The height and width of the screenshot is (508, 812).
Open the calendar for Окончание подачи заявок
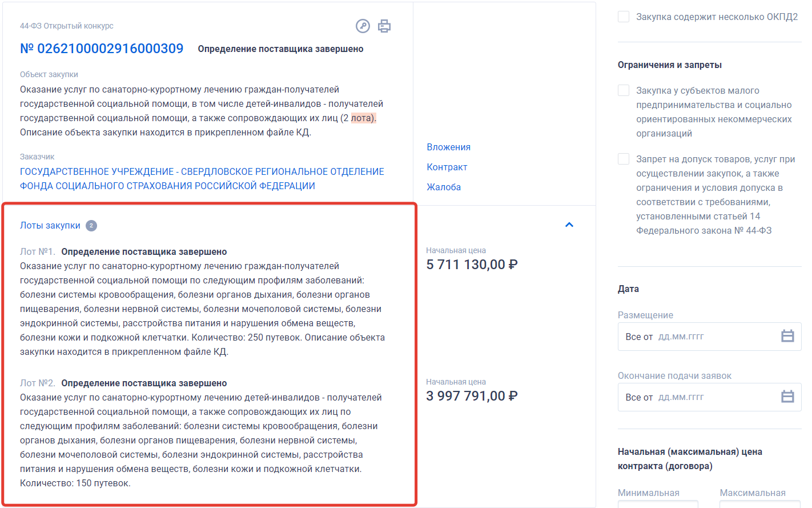tap(788, 397)
